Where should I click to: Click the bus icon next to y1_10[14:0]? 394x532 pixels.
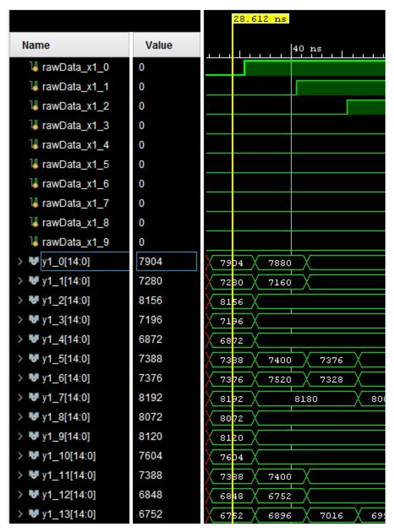(x=34, y=456)
